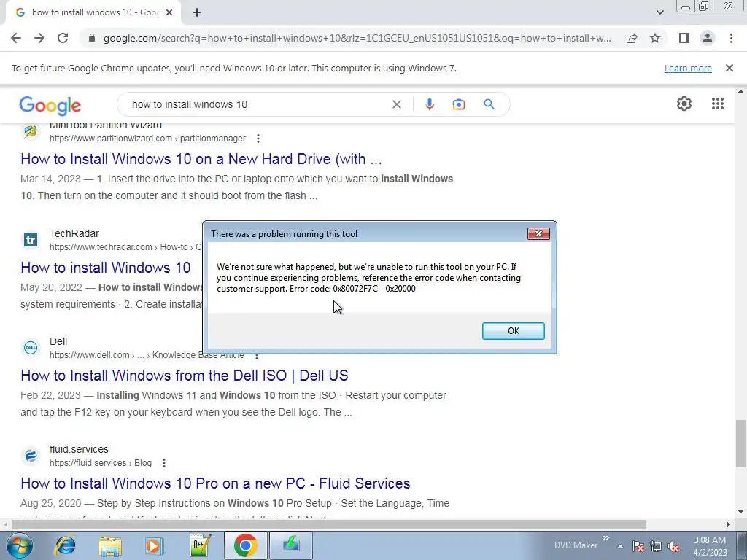Open Google quick settings gear

[684, 104]
